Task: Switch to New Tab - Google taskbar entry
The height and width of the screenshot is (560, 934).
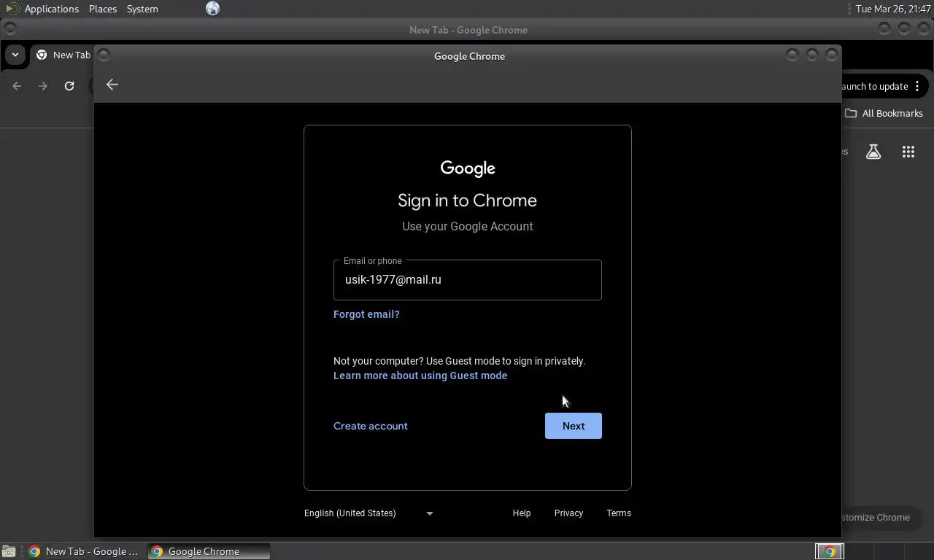Action: point(84,551)
